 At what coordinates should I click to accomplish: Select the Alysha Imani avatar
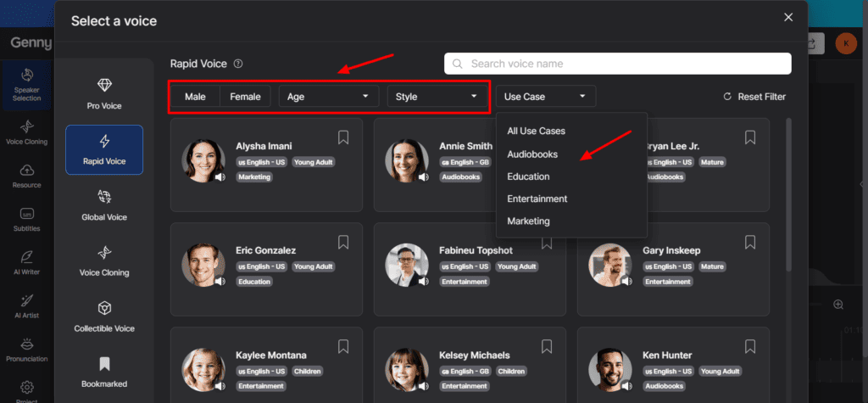203,160
